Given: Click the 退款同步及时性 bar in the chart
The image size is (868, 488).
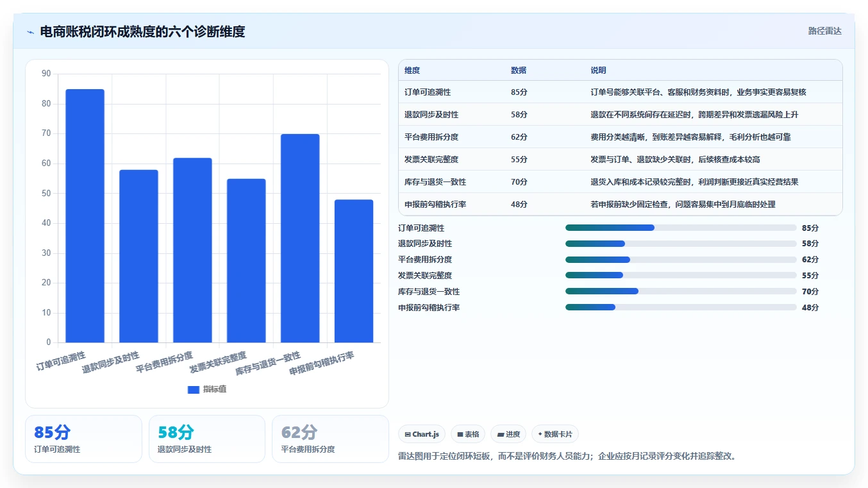Looking at the screenshot, I should [x=138, y=256].
